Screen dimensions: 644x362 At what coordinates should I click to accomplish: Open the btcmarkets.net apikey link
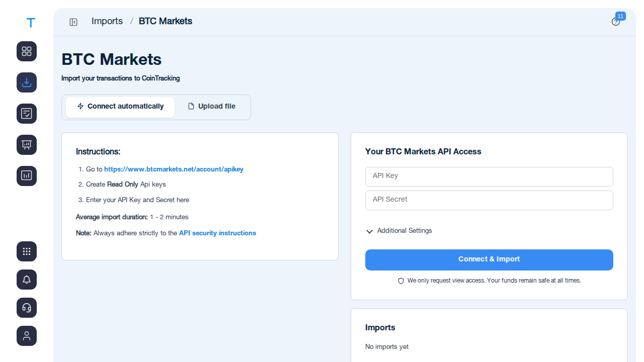click(174, 169)
